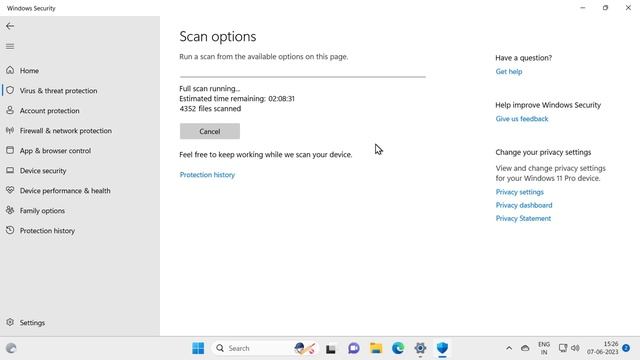Click the Home house icon

click(10, 70)
